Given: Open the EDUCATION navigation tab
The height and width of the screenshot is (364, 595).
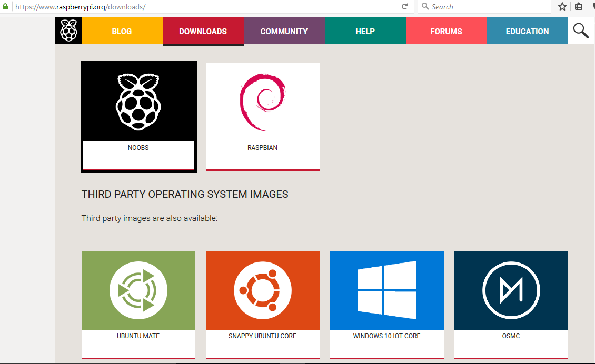Looking at the screenshot, I should pyautogui.click(x=528, y=31).
